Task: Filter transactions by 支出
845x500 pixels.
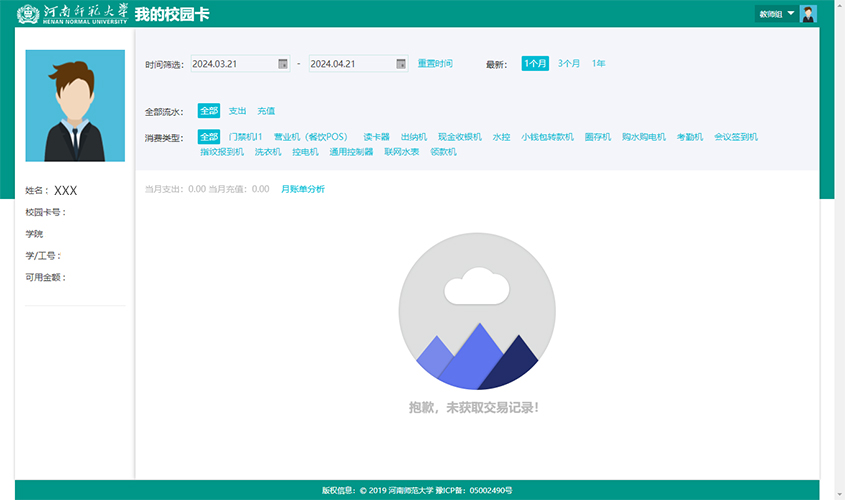Action: 237,111
